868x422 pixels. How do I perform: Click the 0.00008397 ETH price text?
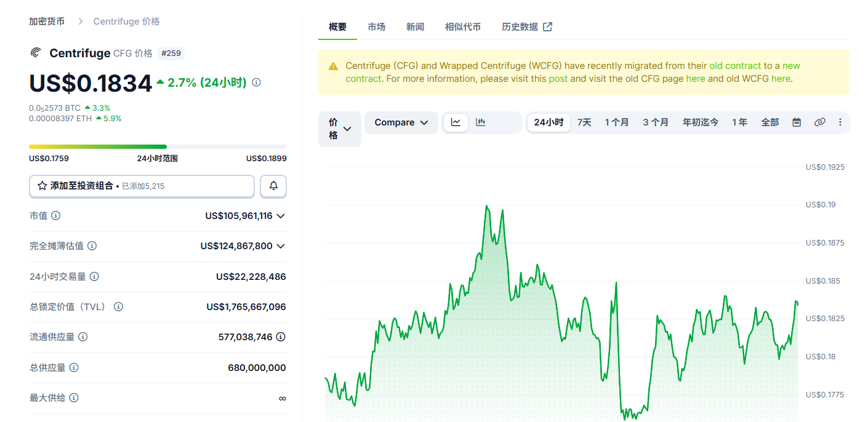60,119
